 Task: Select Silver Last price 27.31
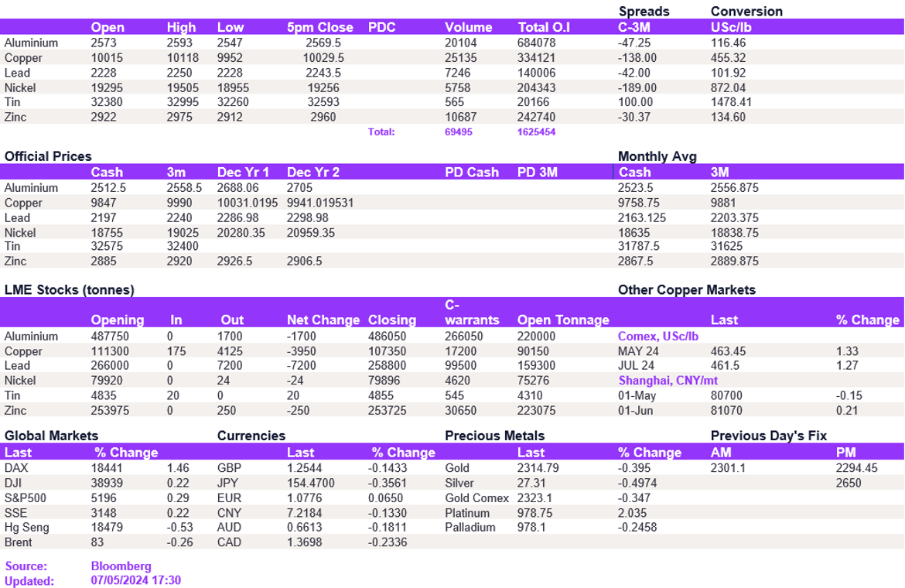pyautogui.click(x=531, y=484)
